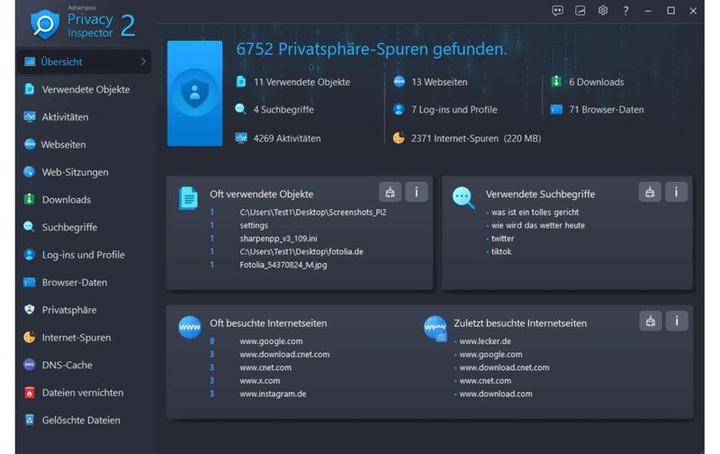Select Fotolia_54370824_M.jpg entry
Viewport: 720px width, 454px height.
(283, 265)
